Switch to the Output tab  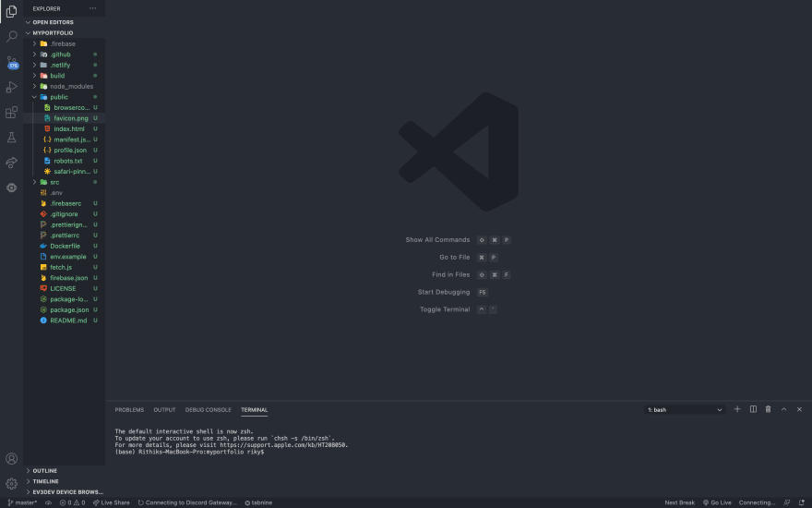point(164,410)
